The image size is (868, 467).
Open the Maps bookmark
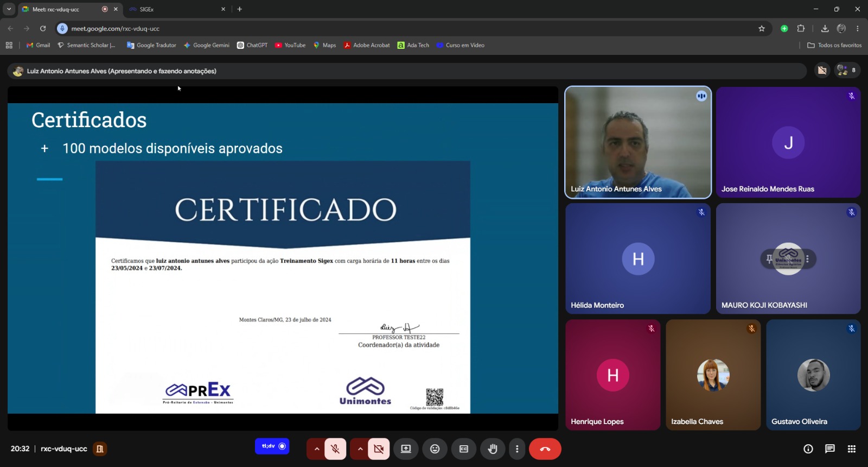(x=325, y=46)
